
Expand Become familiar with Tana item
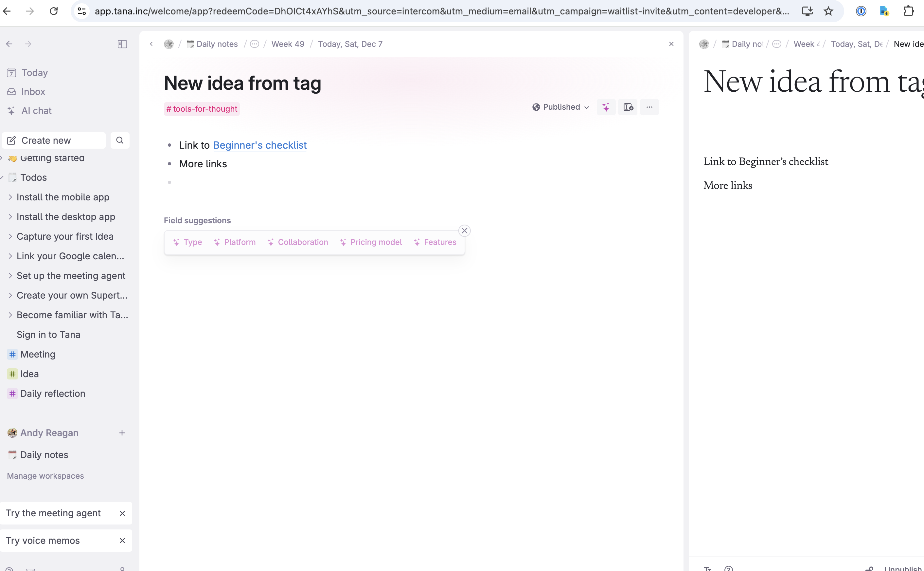pos(10,315)
